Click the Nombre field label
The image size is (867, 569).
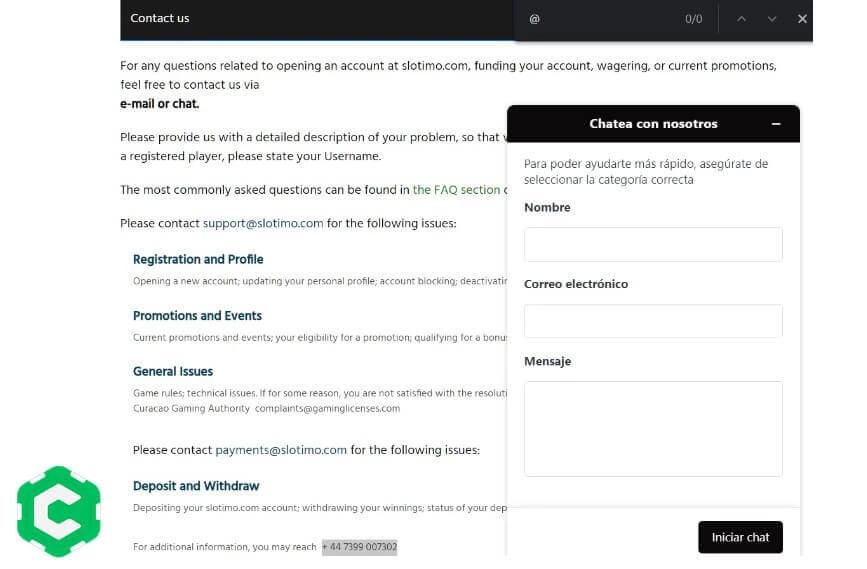547,207
